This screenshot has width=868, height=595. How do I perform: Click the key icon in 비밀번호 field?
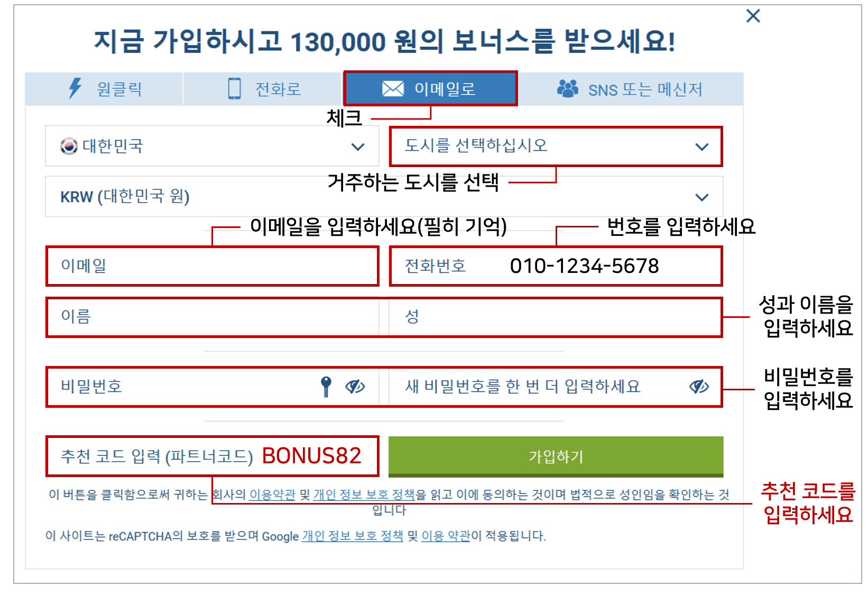pos(326,387)
